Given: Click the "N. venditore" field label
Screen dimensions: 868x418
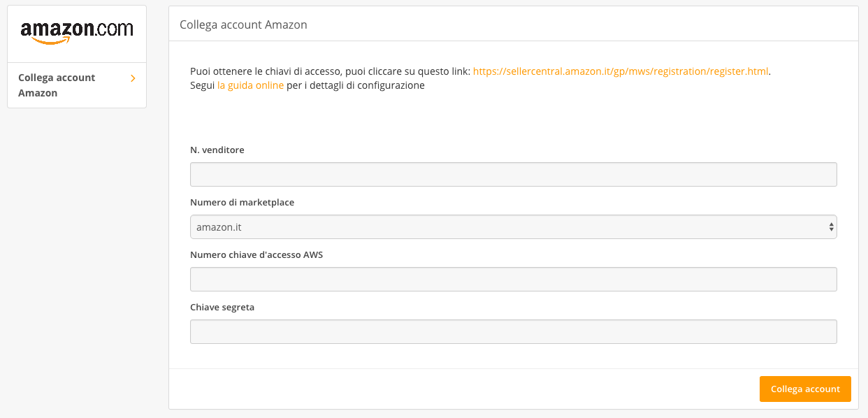Looking at the screenshot, I should pos(217,150).
